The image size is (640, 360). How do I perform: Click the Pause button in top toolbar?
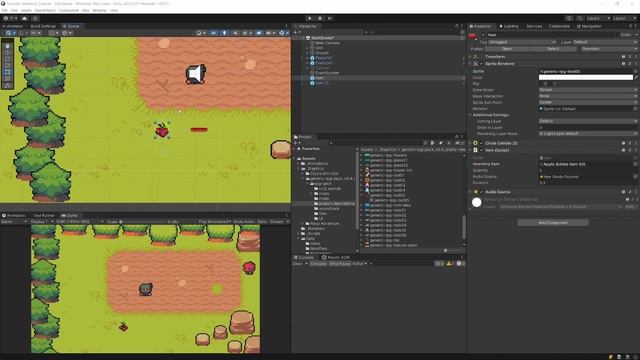click(320, 18)
